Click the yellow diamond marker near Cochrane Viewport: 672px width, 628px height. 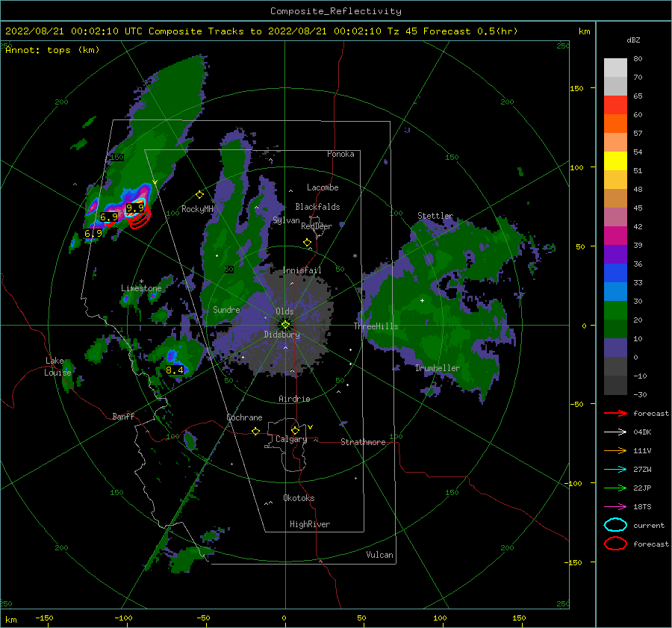coord(256,431)
